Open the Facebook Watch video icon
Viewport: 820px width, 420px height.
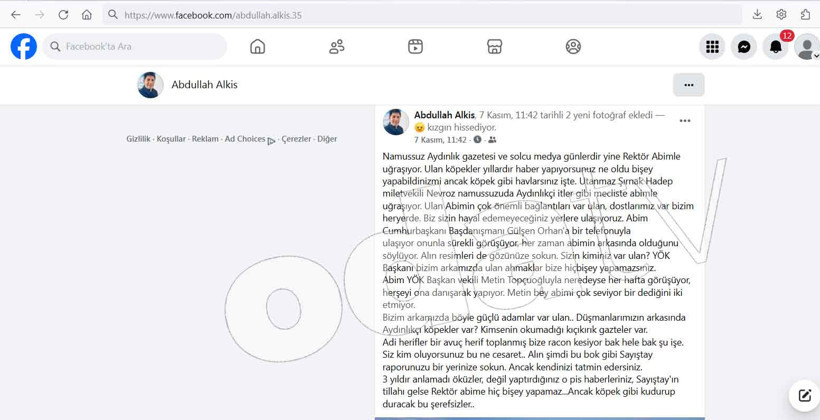pos(415,47)
